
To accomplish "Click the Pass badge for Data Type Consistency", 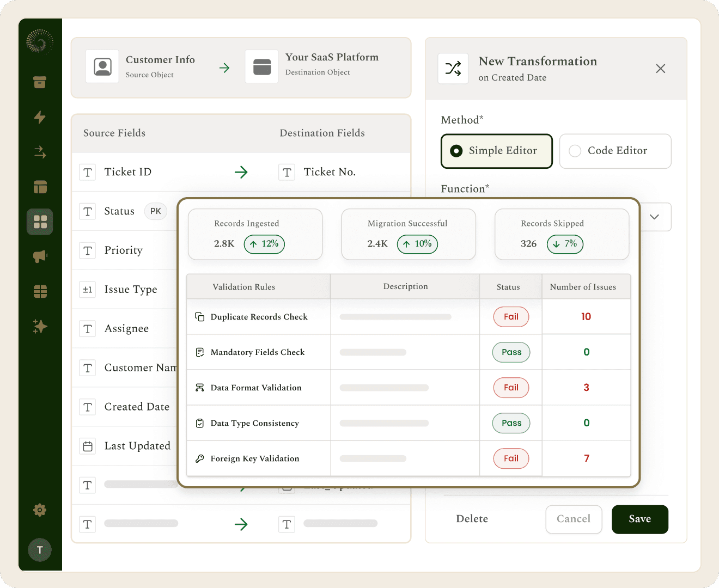I will tap(511, 423).
